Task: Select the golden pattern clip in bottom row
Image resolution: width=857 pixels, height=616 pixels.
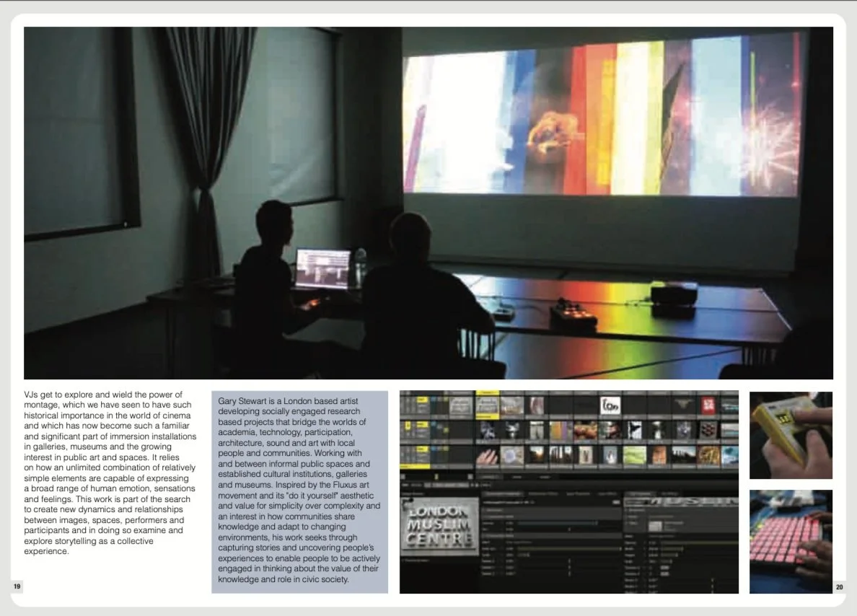Action: click(708, 455)
